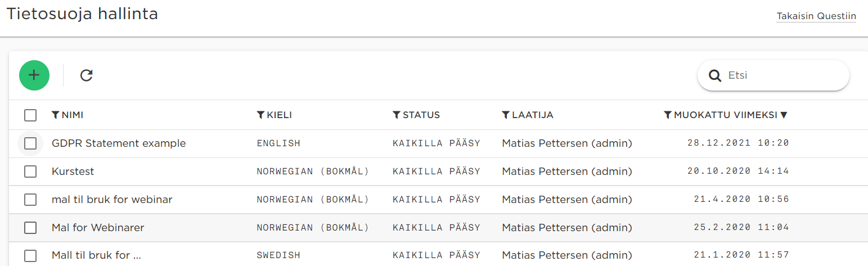
Task: Open the filter icon next to LAATIJA
Action: 506,115
